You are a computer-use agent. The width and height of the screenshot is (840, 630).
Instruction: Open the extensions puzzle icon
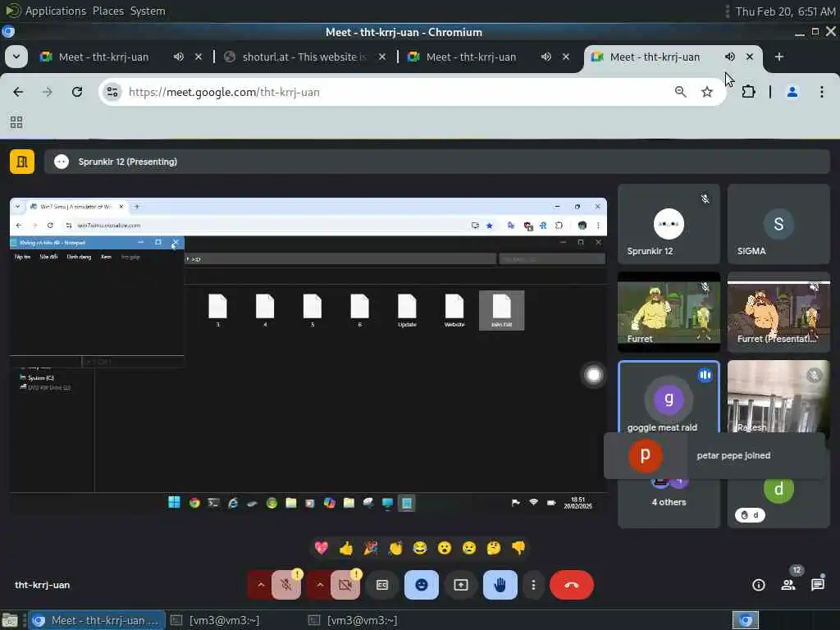[748, 92]
